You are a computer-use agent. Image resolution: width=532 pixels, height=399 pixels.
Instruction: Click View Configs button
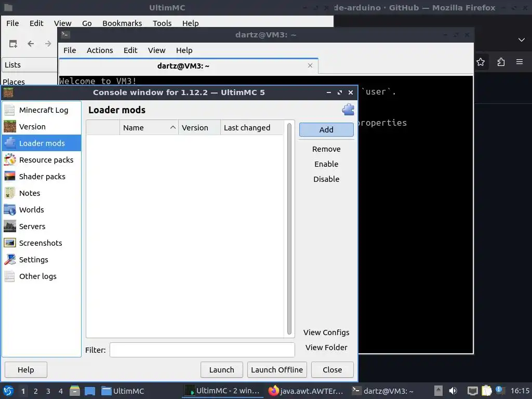(326, 332)
